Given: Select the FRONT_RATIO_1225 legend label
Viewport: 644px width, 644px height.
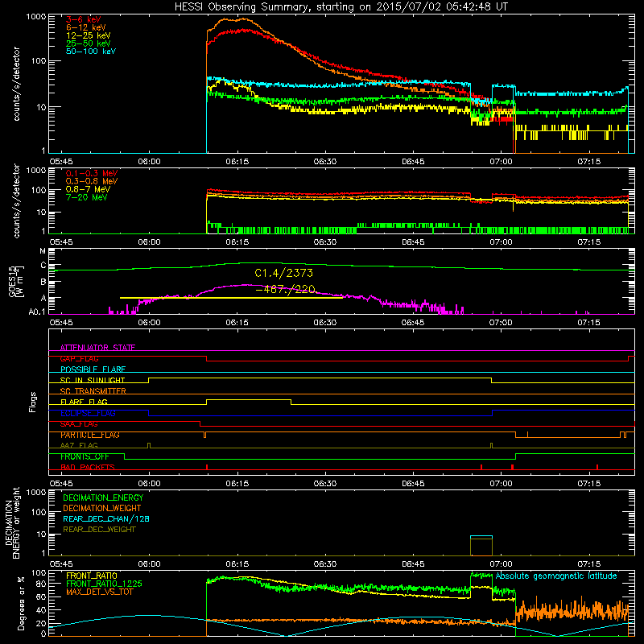Looking at the screenshot, I should [104, 584].
